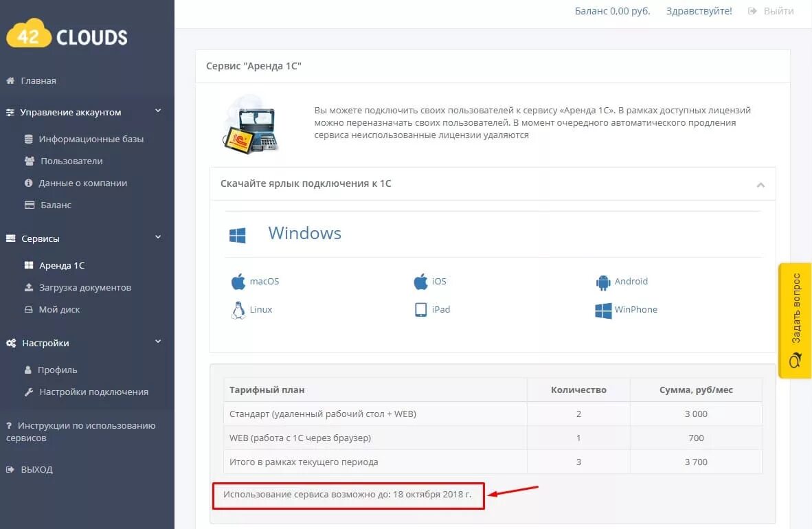812x529 pixels.
Task: Click the home icon beside Главная
Action: [10, 81]
